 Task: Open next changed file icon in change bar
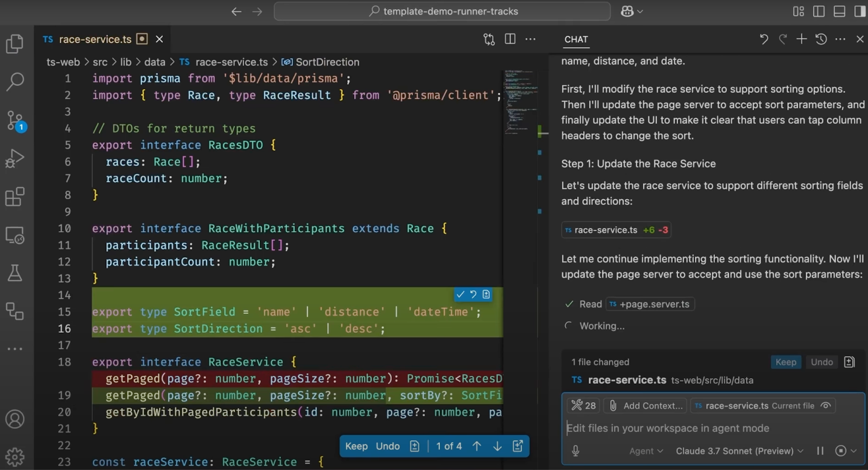click(518, 446)
